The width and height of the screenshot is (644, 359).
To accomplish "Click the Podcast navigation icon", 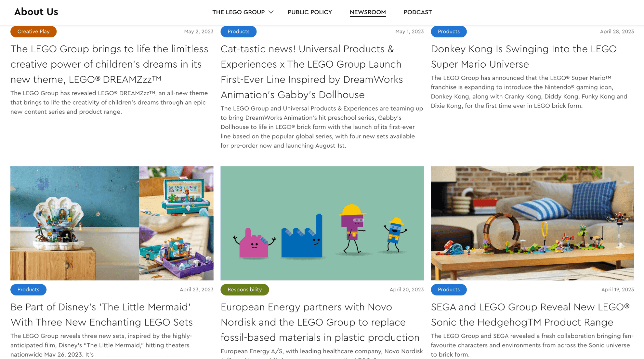I will 418,12.
